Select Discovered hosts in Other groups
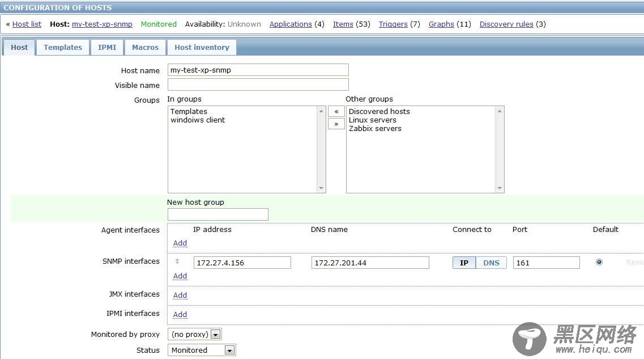This screenshot has height=359, width=644. point(379,111)
